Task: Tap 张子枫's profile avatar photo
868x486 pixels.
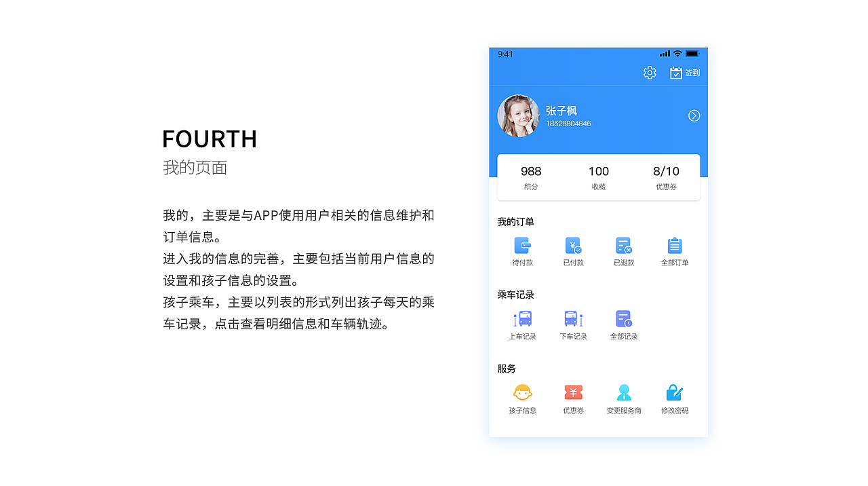Action: click(x=519, y=115)
